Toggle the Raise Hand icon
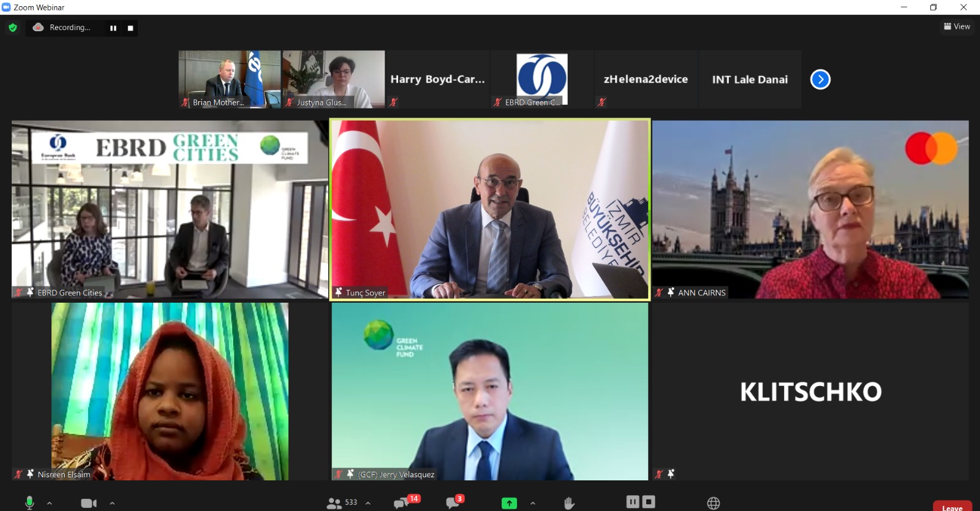 (569, 503)
